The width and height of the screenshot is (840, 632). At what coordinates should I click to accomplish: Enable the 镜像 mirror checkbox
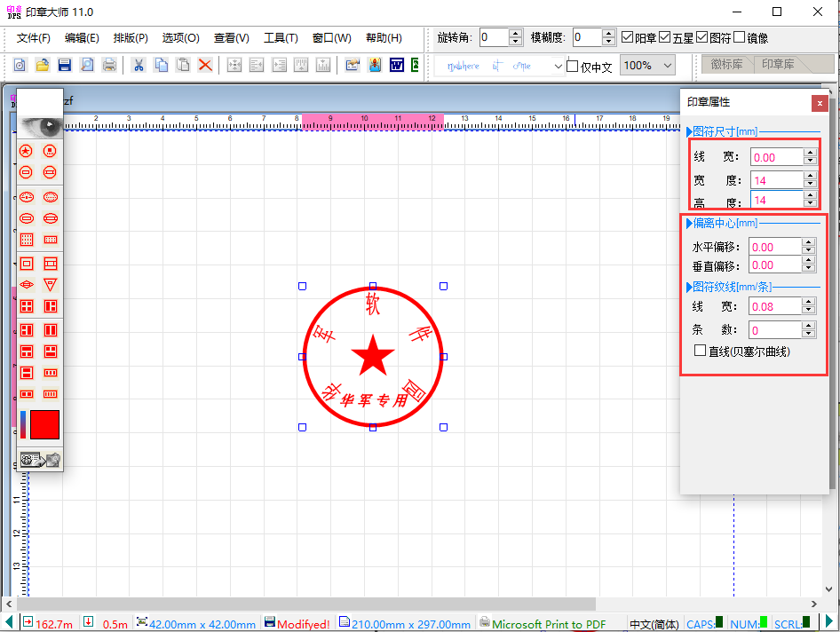(739, 38)
